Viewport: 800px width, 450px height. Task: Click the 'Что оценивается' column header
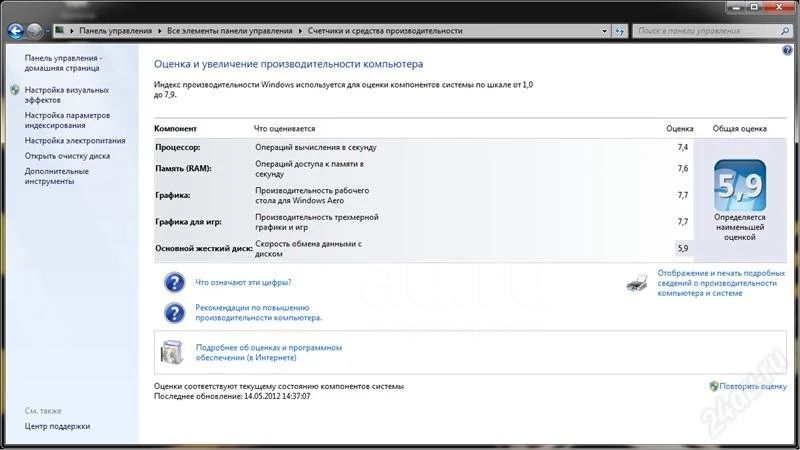(x=284, y=129)
